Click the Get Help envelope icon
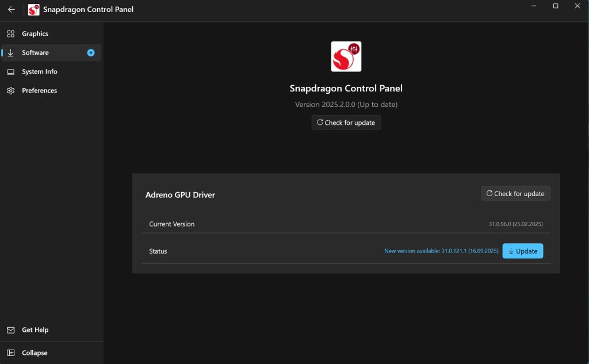 point(10,330)
